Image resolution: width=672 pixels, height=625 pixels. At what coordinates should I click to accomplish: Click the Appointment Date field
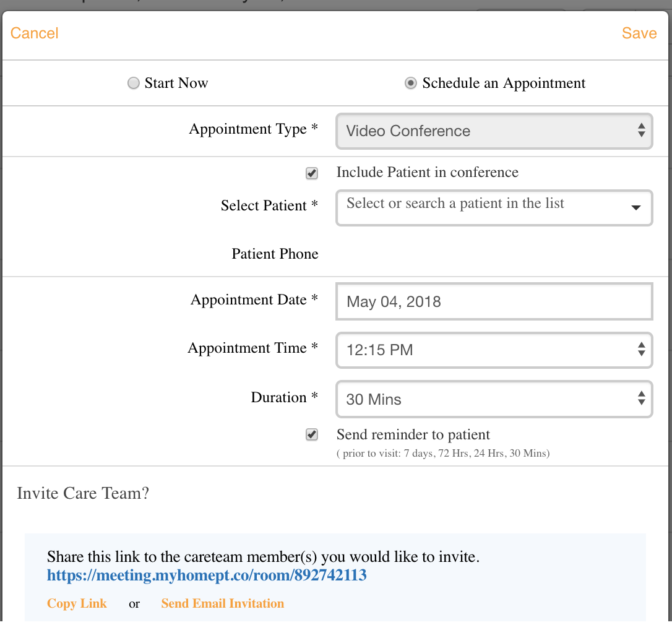[494, 302]
